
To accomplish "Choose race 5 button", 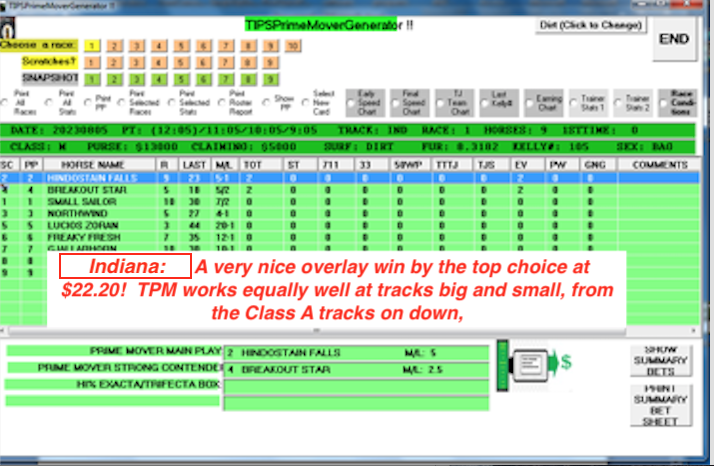I will 181,46.
